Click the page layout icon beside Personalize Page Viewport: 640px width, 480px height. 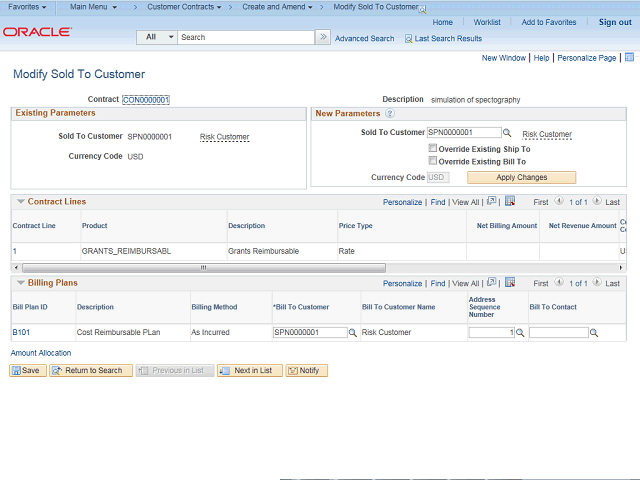(629, 58)
